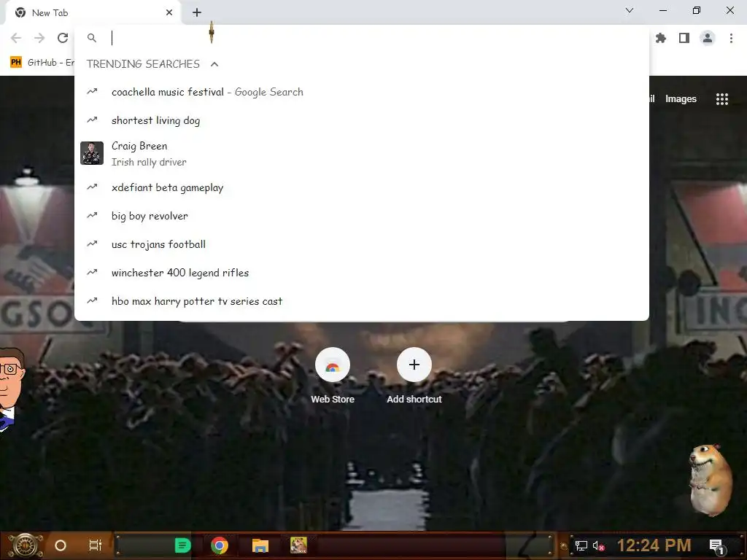Image resolution: width=747 pixels, height=560 pixels.
Task: Open the Web Store shortcut
Action: pyautogui.click(x=333, y=376)
